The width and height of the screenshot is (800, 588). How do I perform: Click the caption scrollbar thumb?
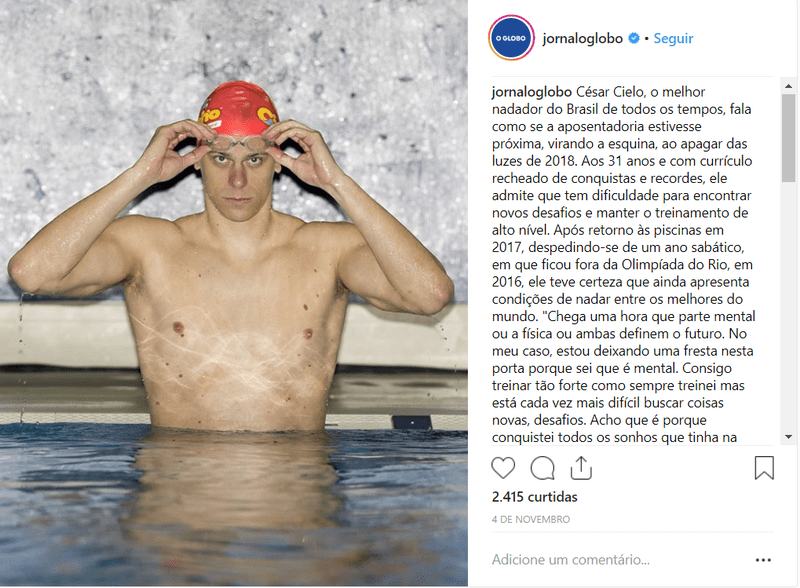coord(788,138)
